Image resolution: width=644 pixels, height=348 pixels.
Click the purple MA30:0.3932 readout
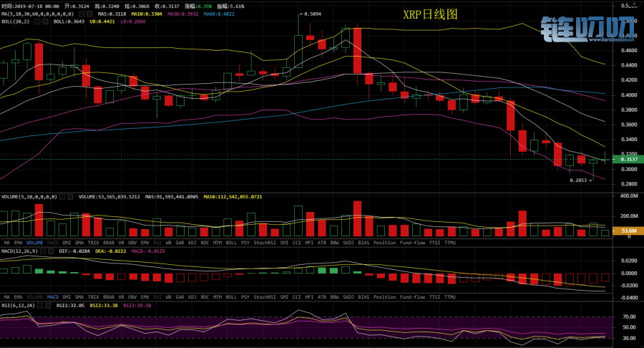click(182, 14)
